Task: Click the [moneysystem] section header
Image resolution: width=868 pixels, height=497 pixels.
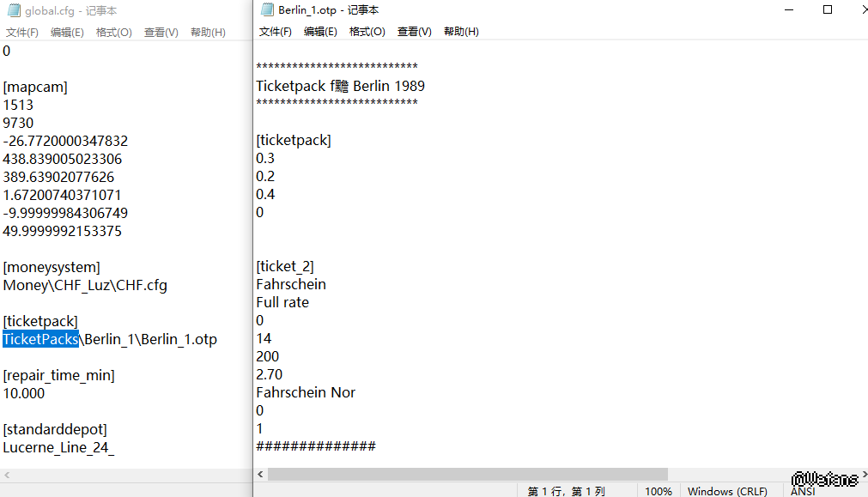Action: pyautogui.click(x=52, y=267)
